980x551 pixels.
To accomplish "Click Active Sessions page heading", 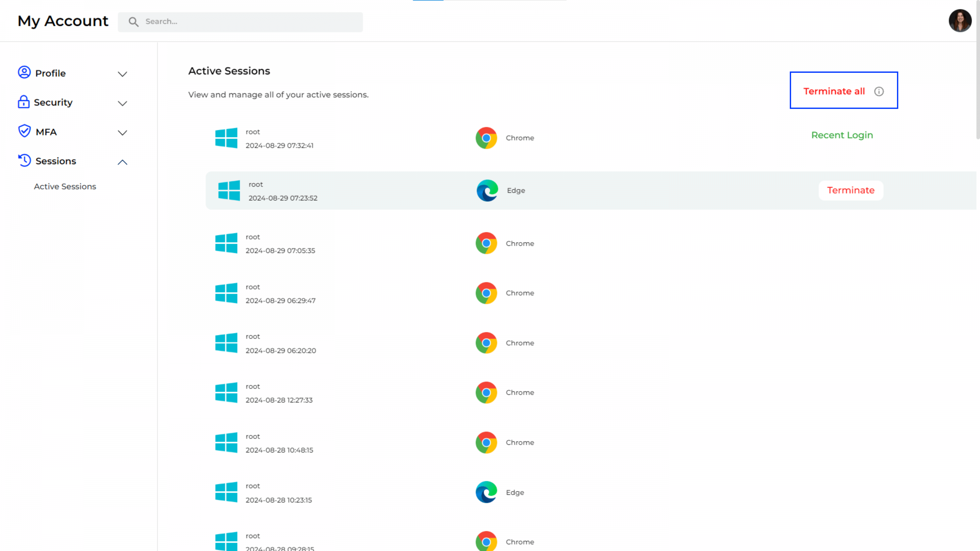I will [x=229, y=71].
